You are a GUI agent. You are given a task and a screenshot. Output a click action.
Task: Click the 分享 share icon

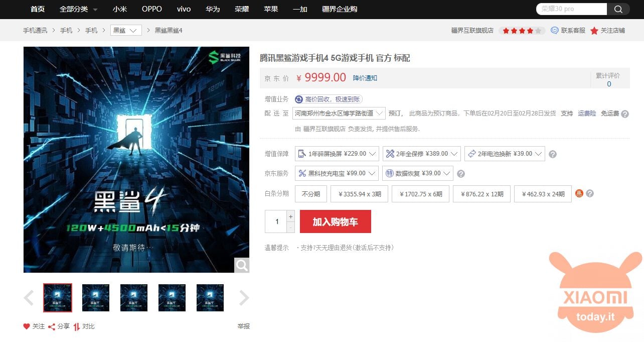tap(52, 326)
